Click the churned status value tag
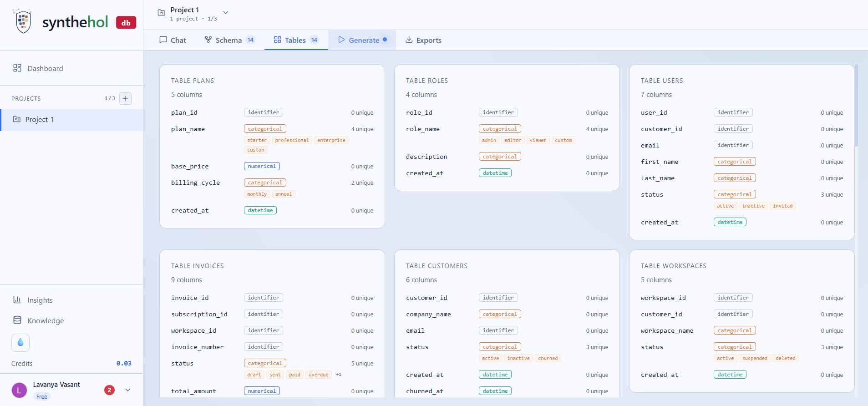Screen dimensions: 868x406 [548, 358]
